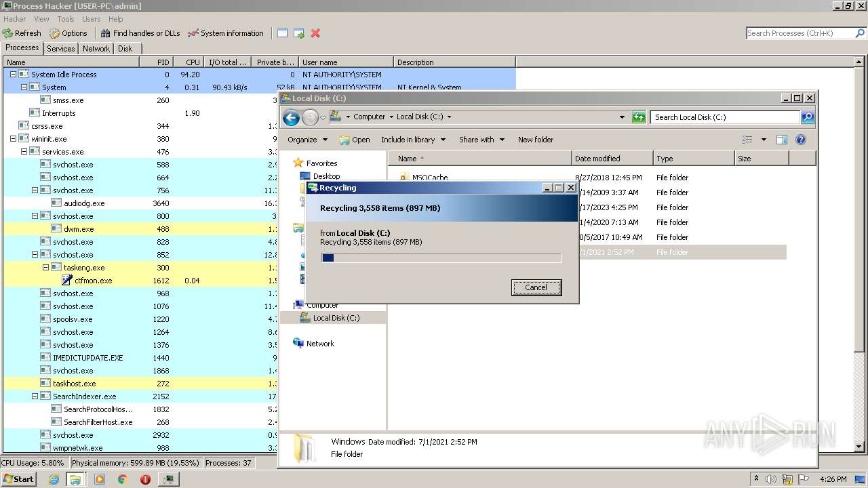The height and width of the screenshot is (488, 868).
Task: Launch Opera browser from taskbar
Action: click(x=145, y=479)
